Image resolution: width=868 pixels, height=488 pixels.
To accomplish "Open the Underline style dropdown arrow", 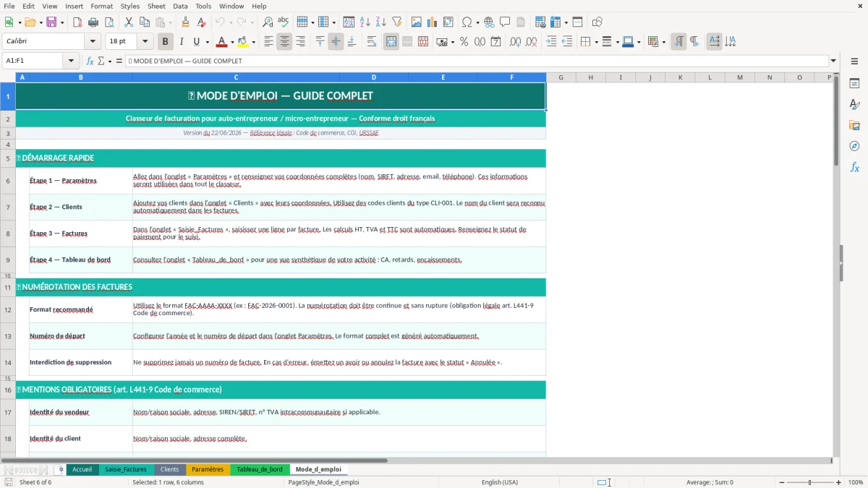I will tap(207, 42).
